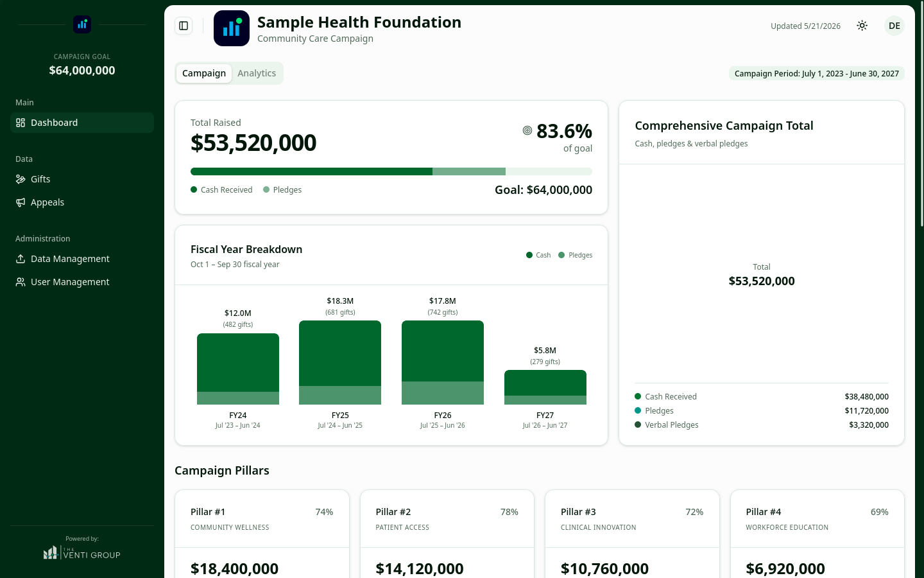Select the FY24 bar in the chart
924x578 pixels.
238,369
